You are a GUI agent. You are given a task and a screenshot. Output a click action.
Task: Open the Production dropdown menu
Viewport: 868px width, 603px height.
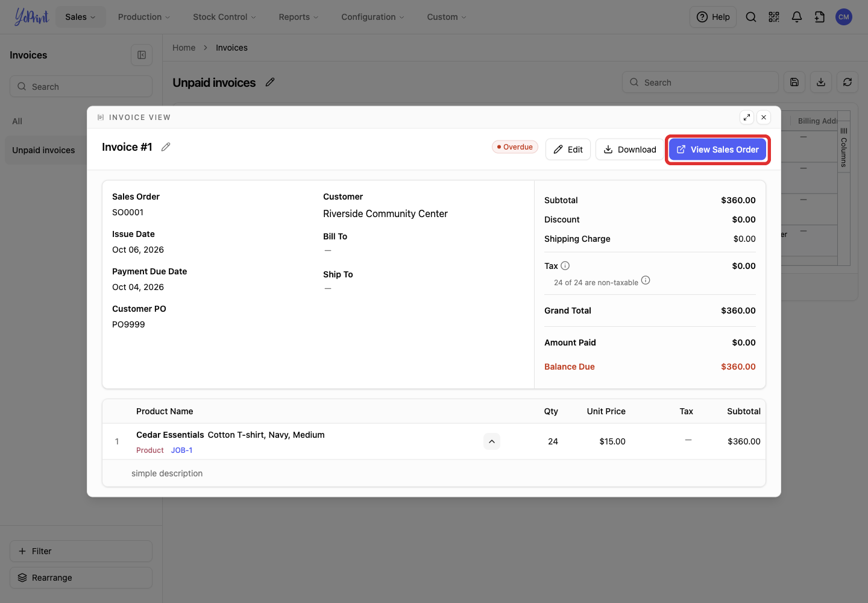pos(144,17)
